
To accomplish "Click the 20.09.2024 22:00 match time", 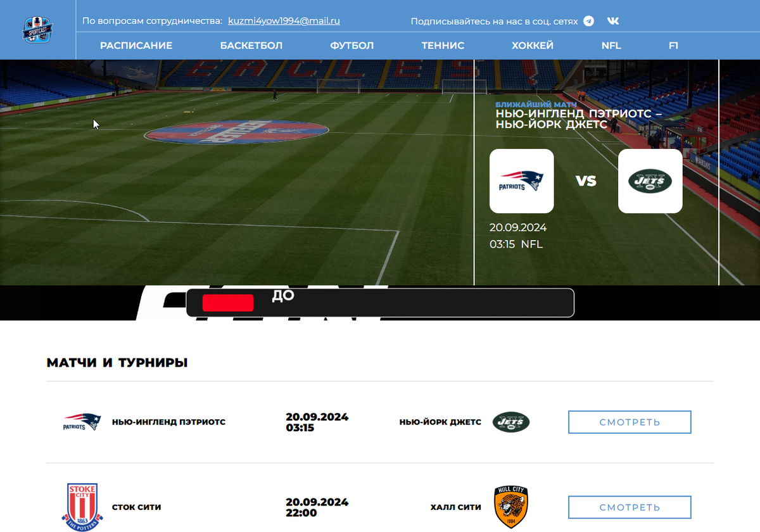I will click(x=317, y=507).
